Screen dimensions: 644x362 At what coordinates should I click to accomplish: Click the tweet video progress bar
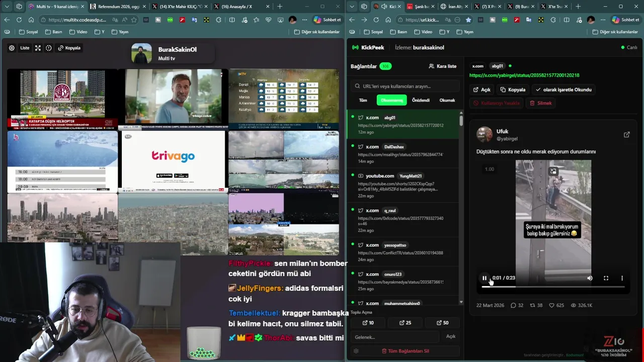point(553,287)
